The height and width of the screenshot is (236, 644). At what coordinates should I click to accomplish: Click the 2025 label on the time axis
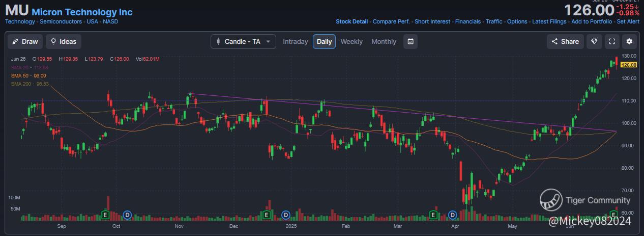(x=291, y=225)
